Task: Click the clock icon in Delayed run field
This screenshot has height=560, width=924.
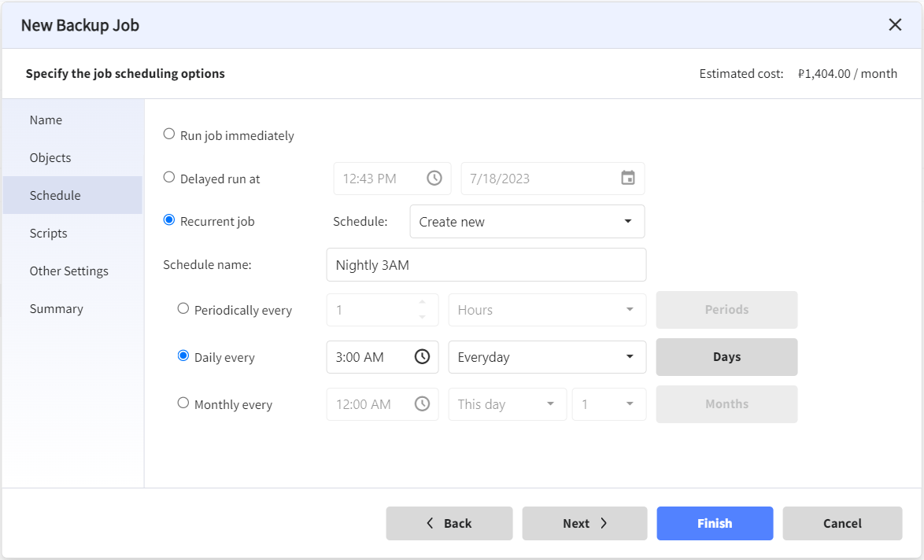Action: click(x=434, y=179)
